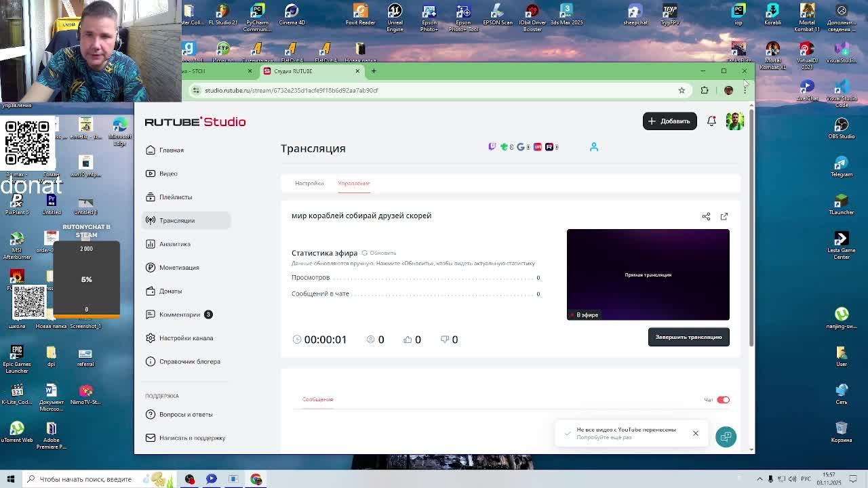Open the user profile avatar

click(x=734, y=121)
